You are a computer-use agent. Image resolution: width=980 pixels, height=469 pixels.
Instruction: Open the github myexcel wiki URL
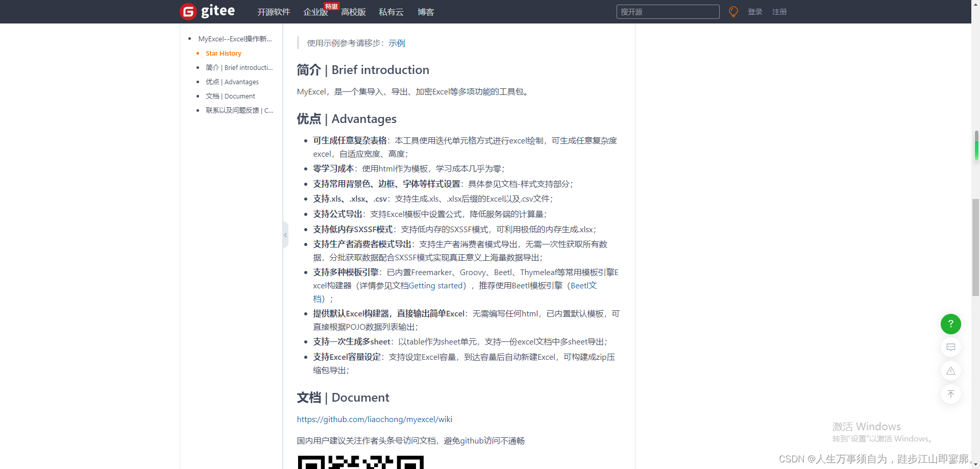(375, 419)
